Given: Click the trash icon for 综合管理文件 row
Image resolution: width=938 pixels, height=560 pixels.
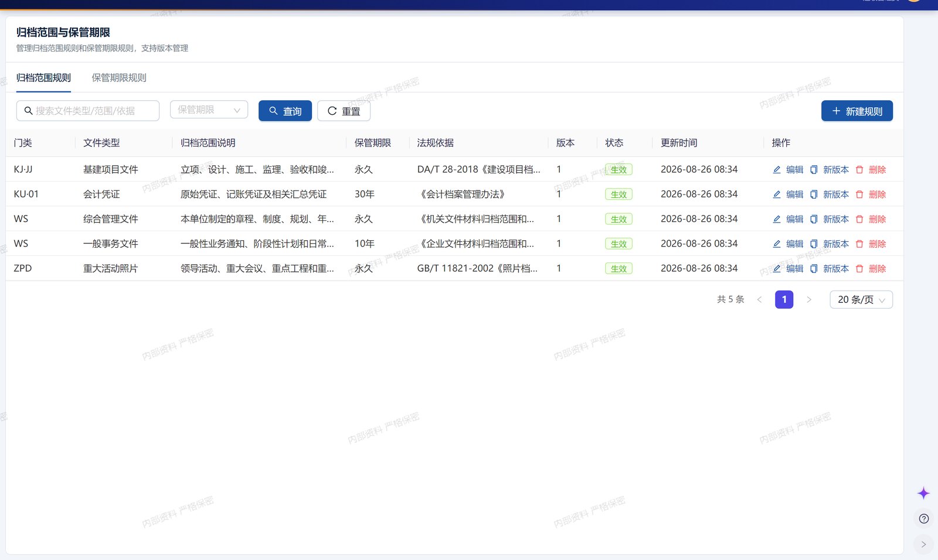Looking at the screenshot, I should [x=859, y=219].
